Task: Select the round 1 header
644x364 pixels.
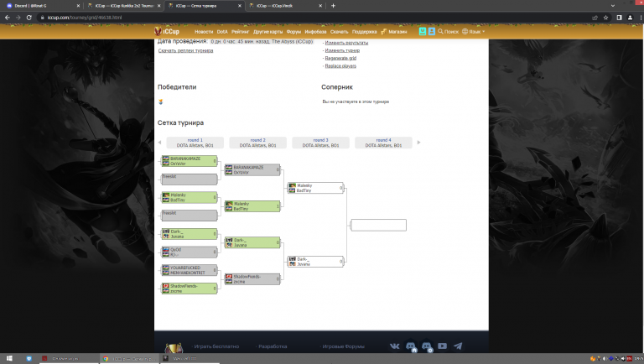Action: coord(195,143)
